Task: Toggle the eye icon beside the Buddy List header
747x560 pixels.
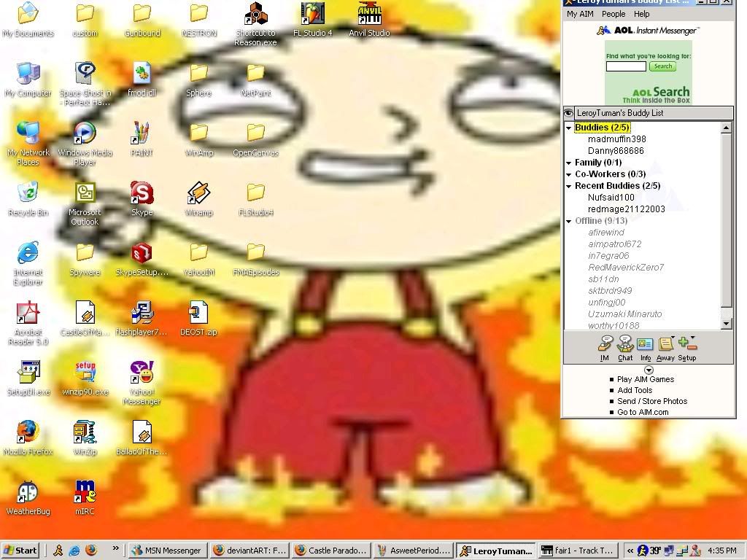Action: tap(568, 113)
